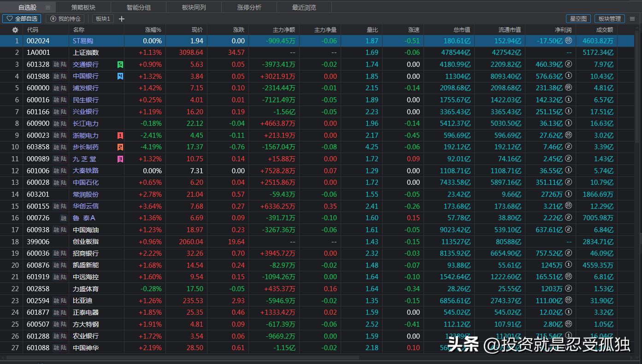This screenshot has width=642, height=364.
Task: Click the red "1" flag beside 浙能电力
Action: pyautogui.click(x=120, y=135)
